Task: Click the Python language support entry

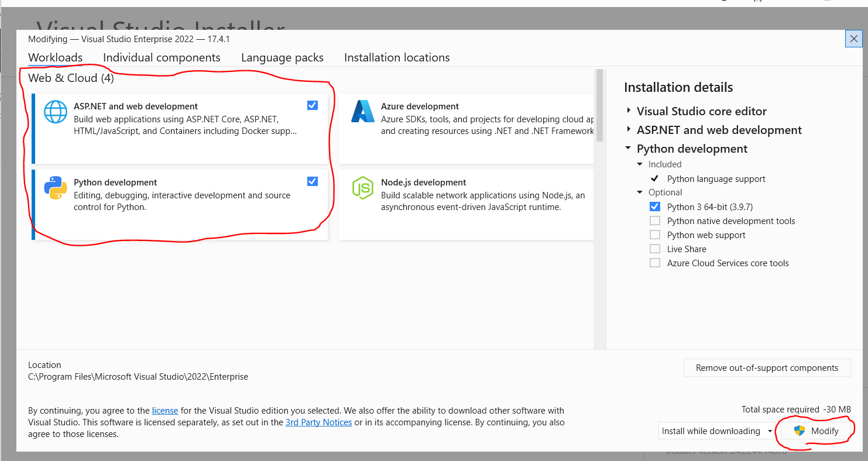Action: tap(716, 179)
